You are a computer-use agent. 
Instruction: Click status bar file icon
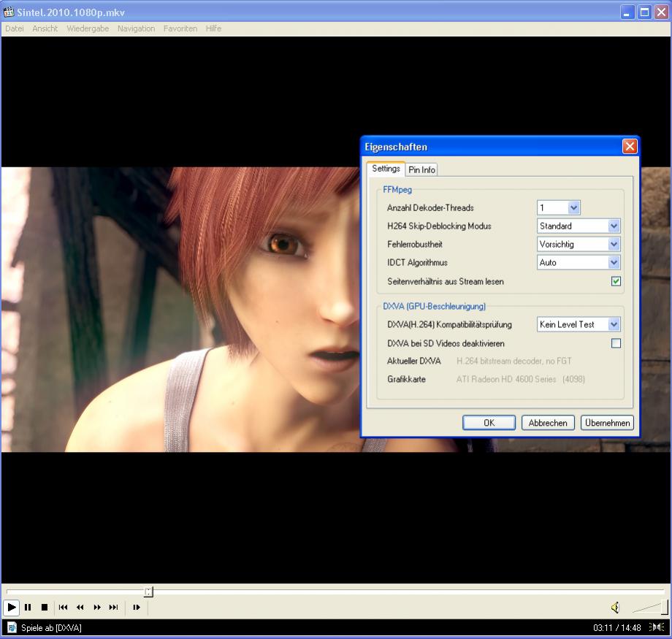click(x=12, y=627)
